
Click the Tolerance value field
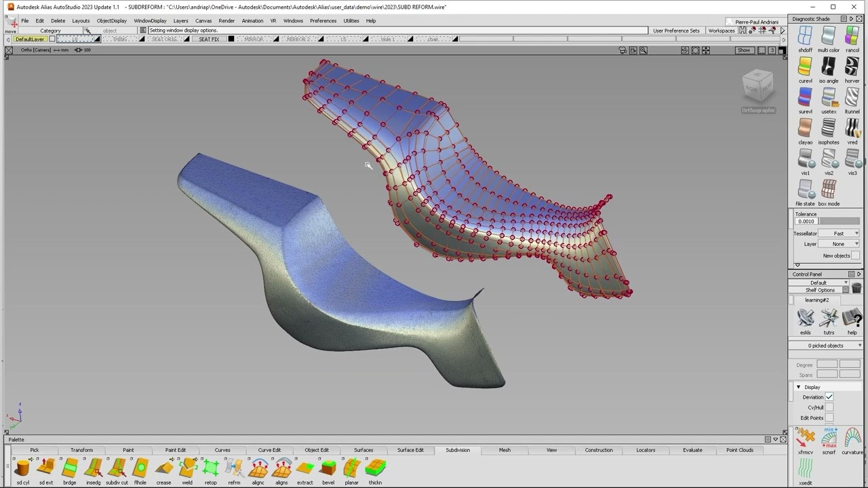point(806,222)
